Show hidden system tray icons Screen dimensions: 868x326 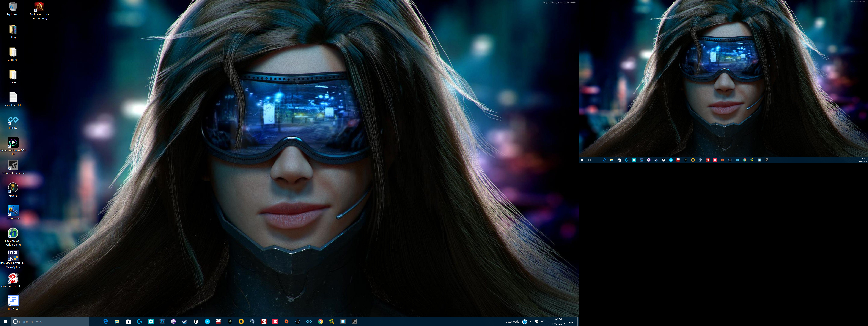point(531,322)
